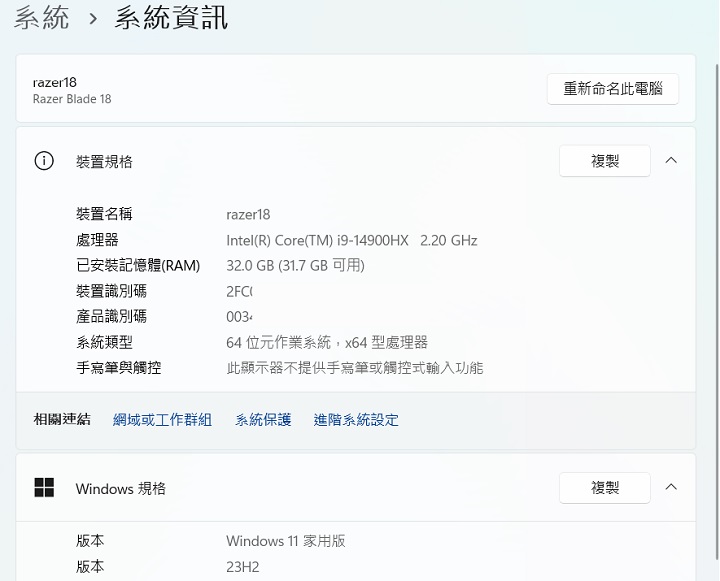This screenshot has width=720, height=581.
Task: Click the razer18 computer name in top card
Action: 55,82
